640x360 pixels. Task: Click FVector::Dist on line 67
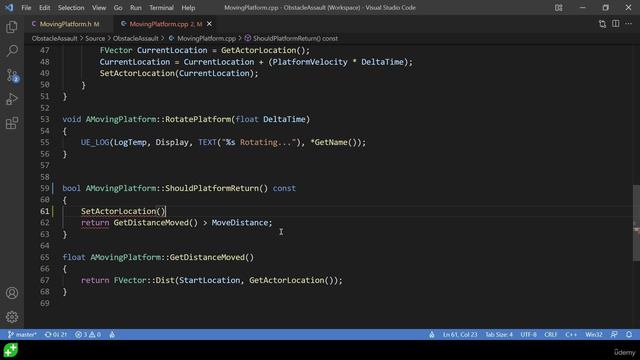(144, 280)
